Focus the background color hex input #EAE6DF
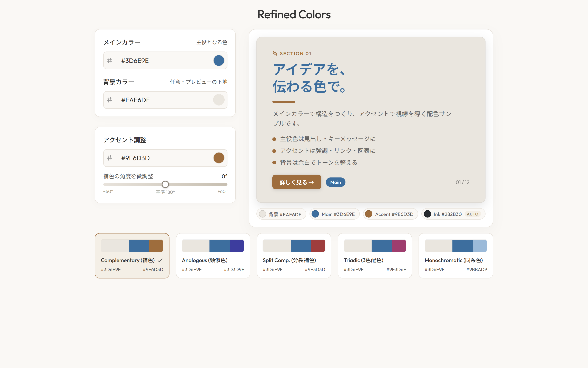 pyautogui.click(x=165, y=100)
